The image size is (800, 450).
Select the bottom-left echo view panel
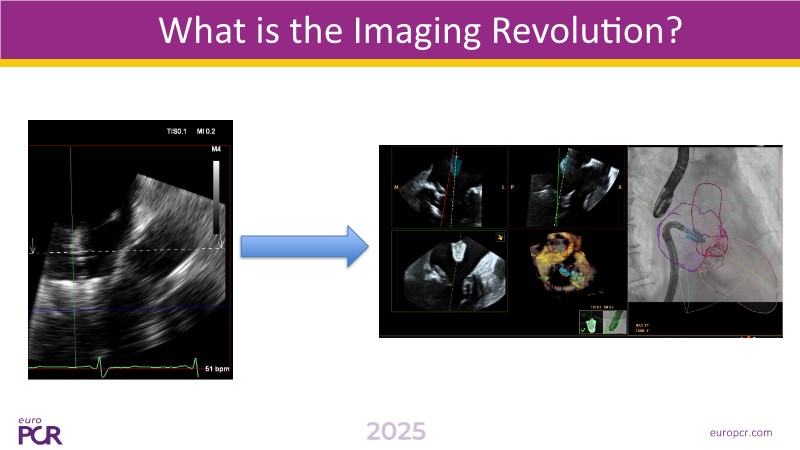pyautogui.click(x=449, y=273)
